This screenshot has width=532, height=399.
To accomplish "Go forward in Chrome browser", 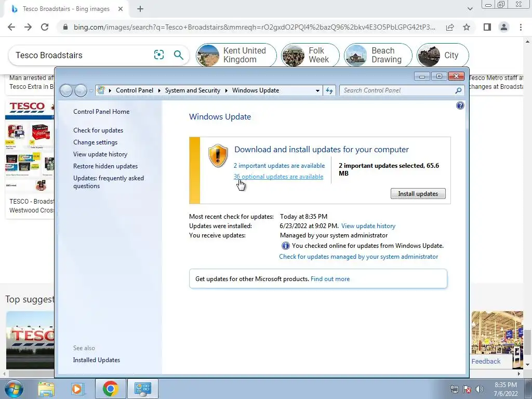I will tap(28, 27).
